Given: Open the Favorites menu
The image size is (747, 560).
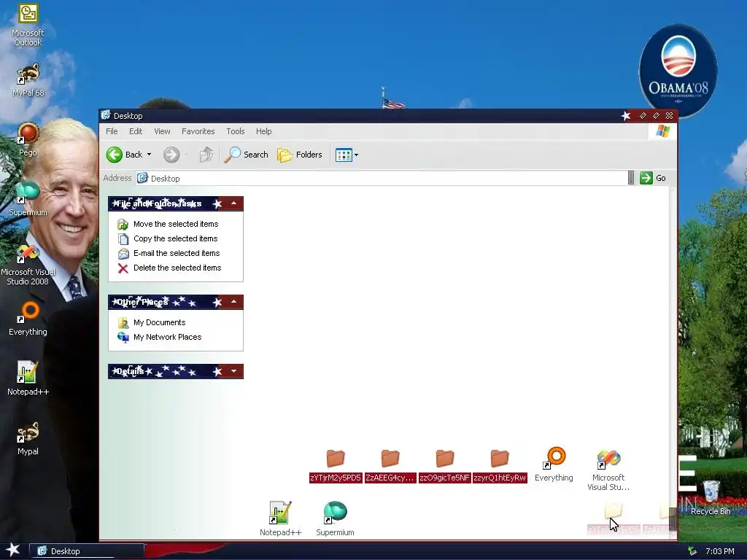Looking at the screenshot, I should pos(198,131).
